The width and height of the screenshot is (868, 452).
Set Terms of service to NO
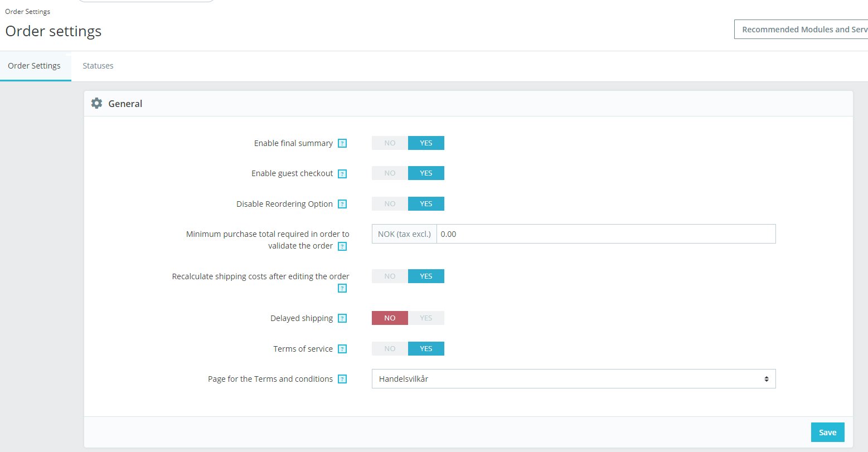pos(390,349)
